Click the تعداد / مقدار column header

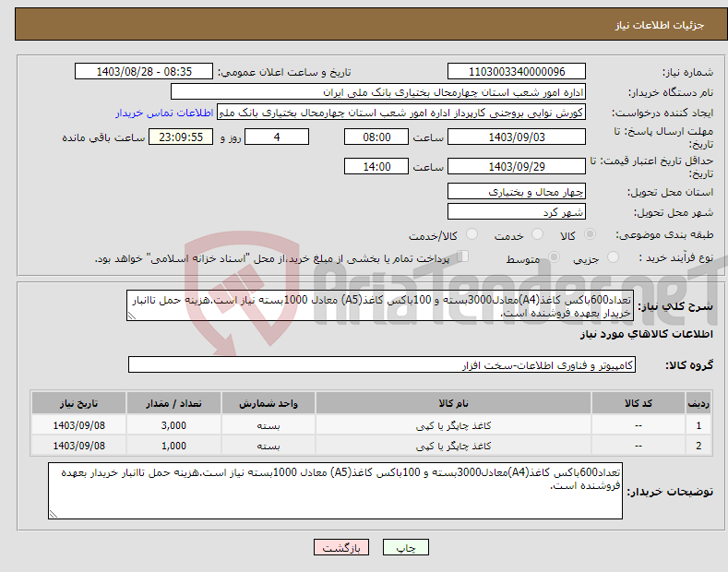pos(173,403)
